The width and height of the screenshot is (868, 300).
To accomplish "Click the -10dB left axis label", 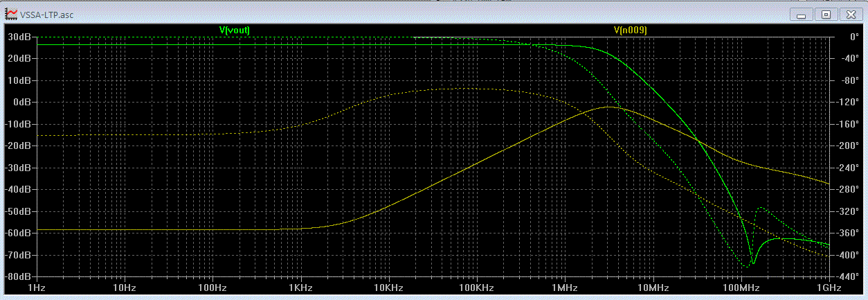I will point(17,124).
